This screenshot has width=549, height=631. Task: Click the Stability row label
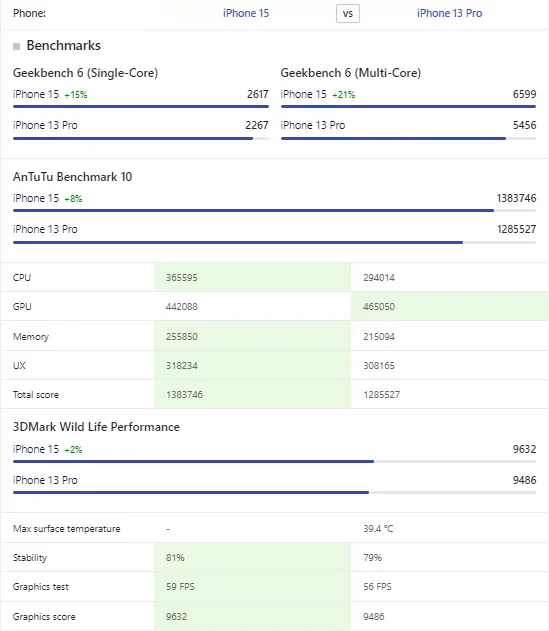click(x=30, y=558)
